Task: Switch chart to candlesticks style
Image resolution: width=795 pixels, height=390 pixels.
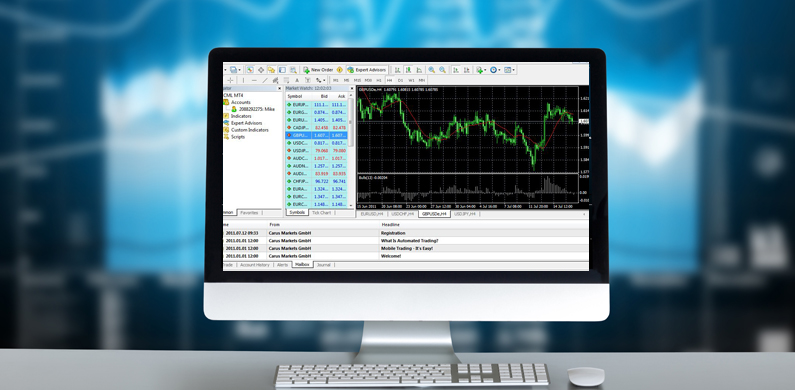Action: (408, 70)
